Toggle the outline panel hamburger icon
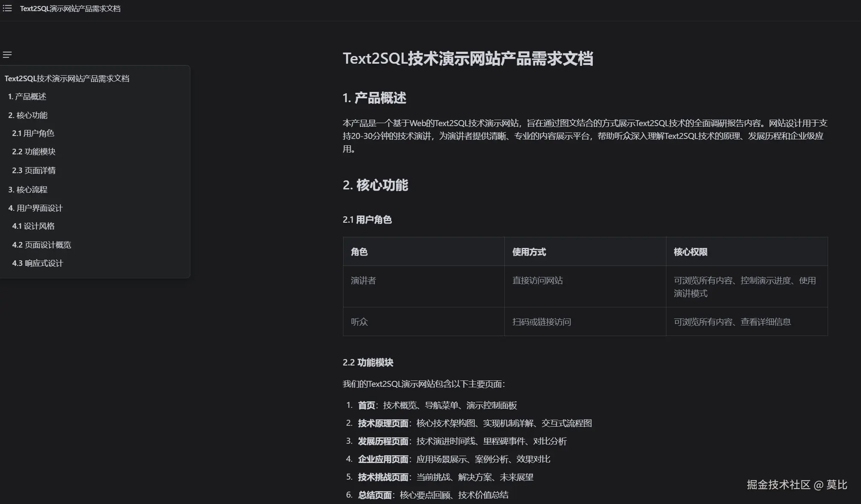 pyautogui.click(x=7, y=55)
